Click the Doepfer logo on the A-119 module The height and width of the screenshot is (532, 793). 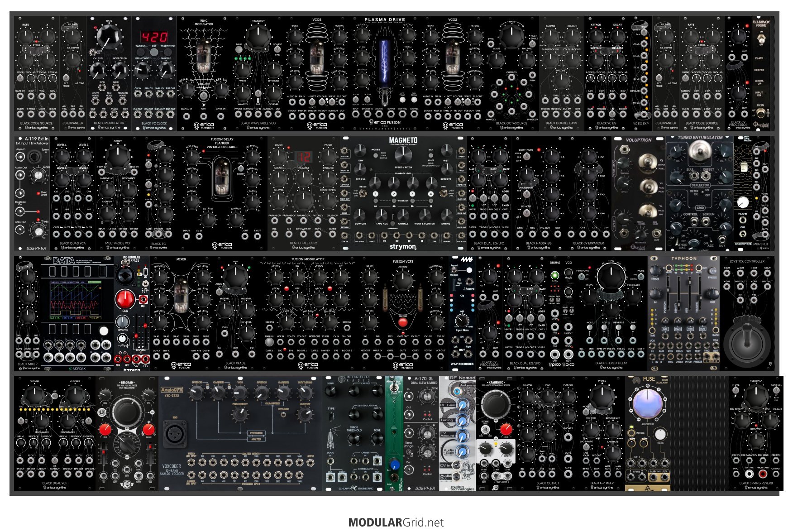pyautogui.click(x=36, y=248)
